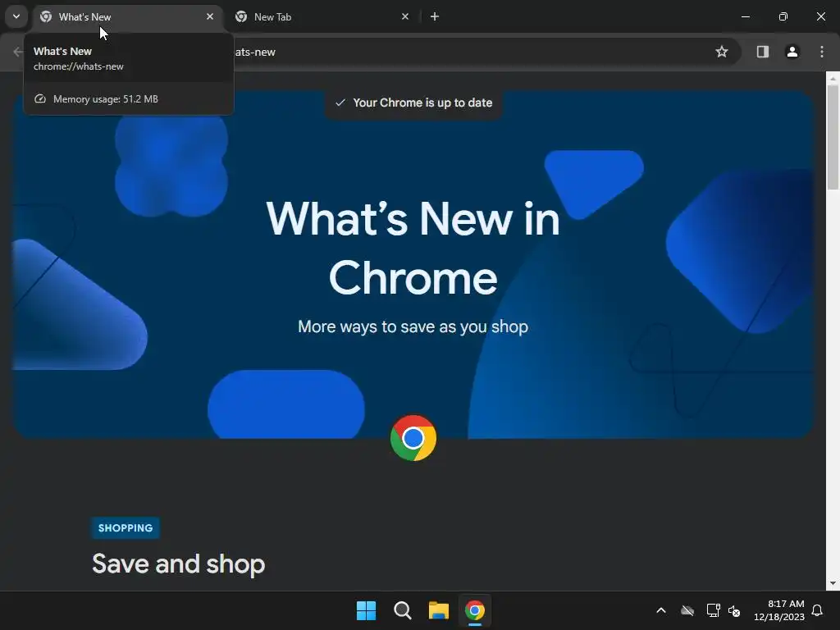Open the profile avatar menu
This screenshot has width=840, height=630.
(792, 52)
